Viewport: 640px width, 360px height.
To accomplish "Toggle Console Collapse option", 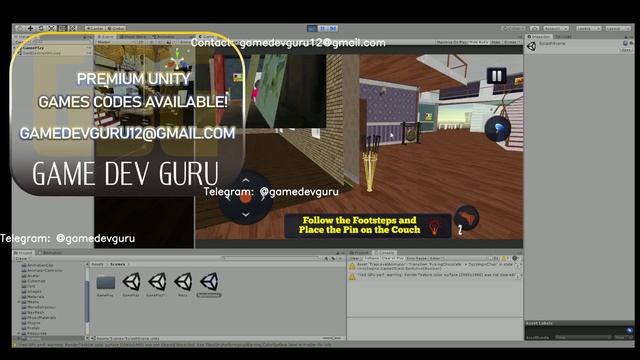I will pos(371,258).
